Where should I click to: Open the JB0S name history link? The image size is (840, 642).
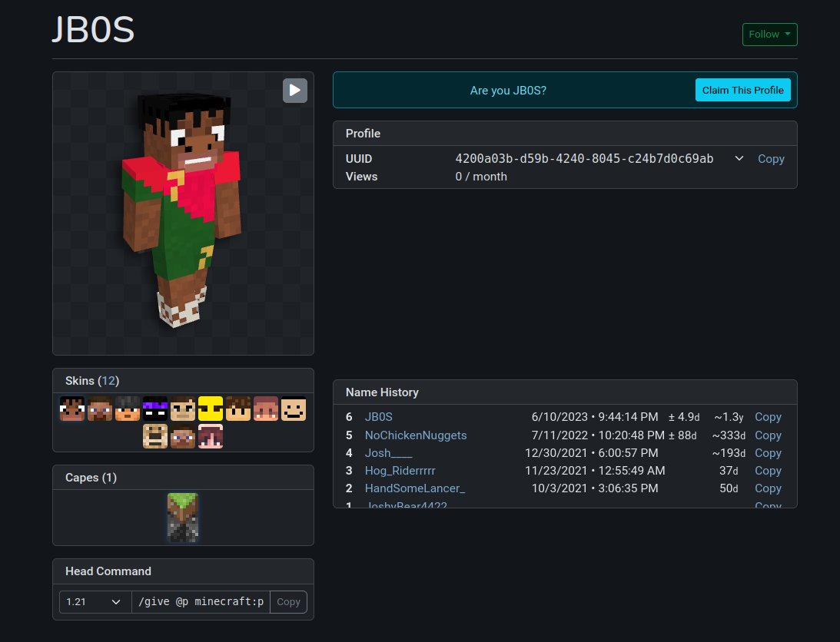point(379,416)
